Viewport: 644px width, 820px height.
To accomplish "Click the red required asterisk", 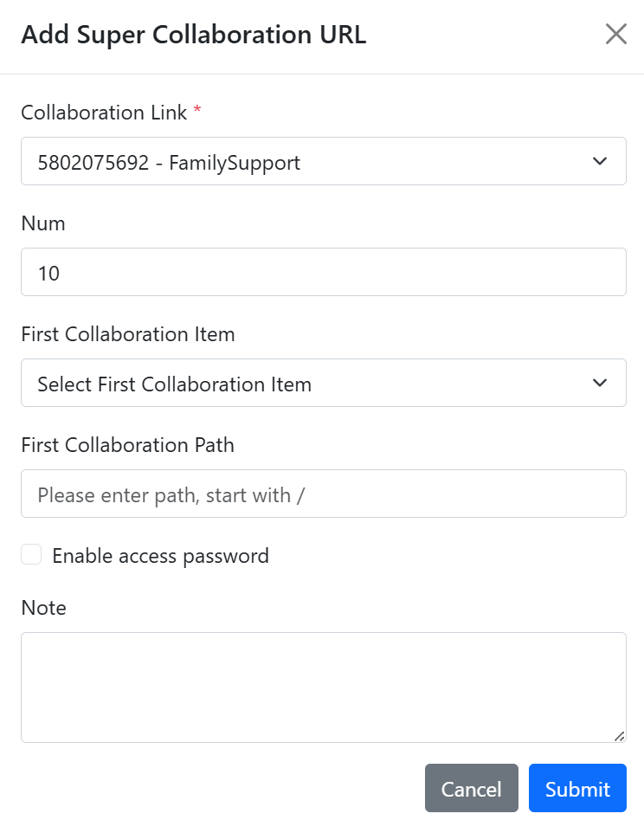I will click(197, 109).
